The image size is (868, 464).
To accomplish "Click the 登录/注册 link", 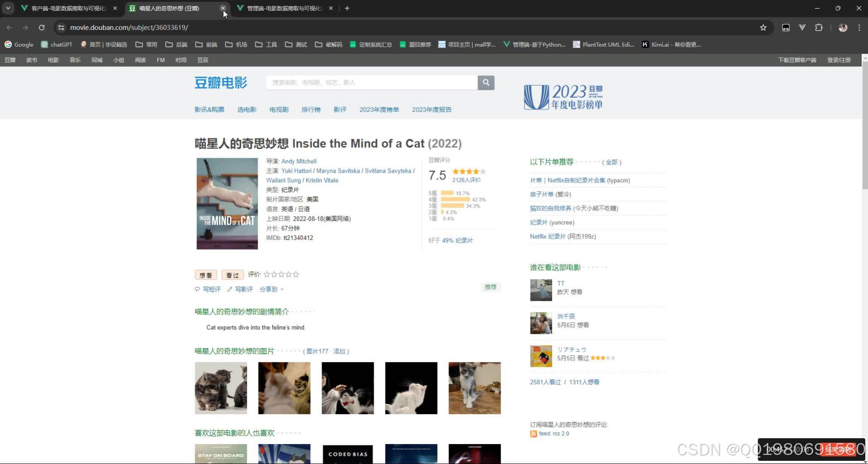I will pos(839,60).
